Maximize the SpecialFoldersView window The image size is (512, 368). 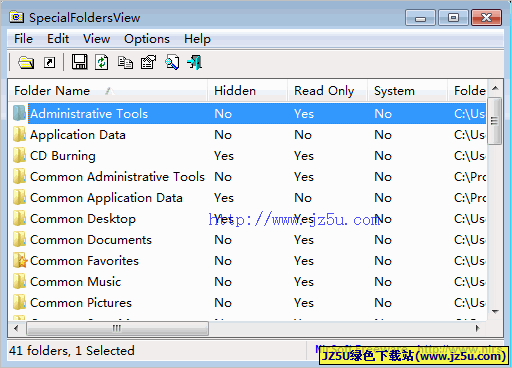(x=453, y=18)
